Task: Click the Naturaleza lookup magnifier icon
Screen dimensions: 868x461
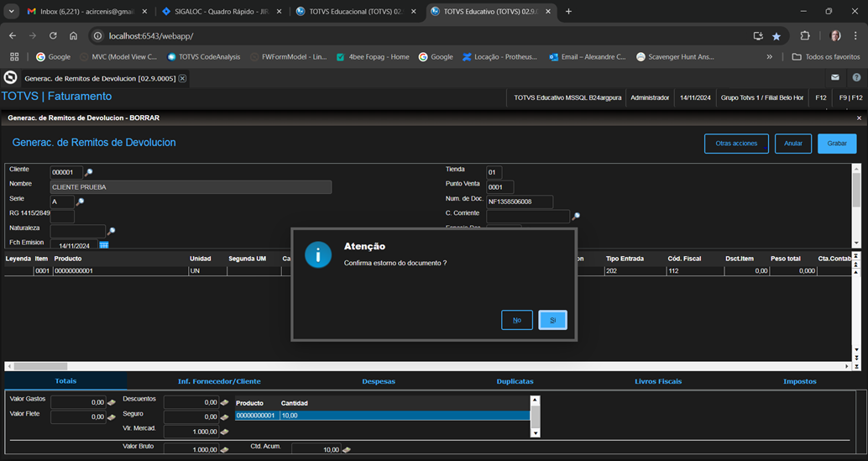Action: coord(111,231)
